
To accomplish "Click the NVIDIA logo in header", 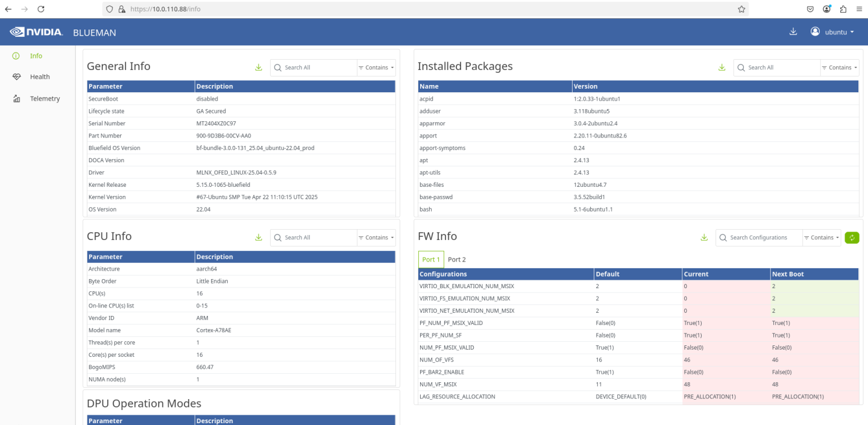I will [x=37, y=32].
